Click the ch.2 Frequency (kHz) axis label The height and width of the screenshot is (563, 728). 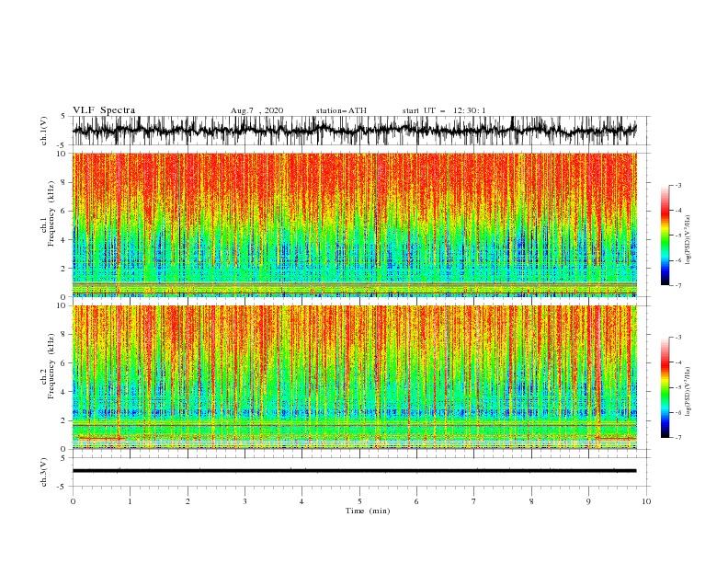point(48,366)
